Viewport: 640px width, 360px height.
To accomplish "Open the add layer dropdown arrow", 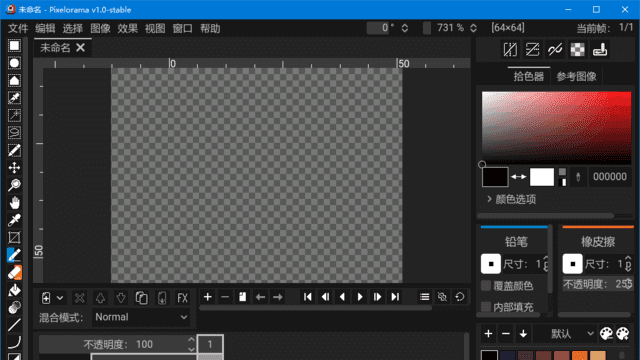I will (x=60, y=298).
